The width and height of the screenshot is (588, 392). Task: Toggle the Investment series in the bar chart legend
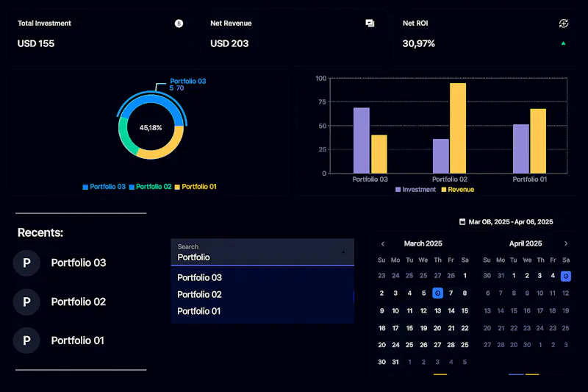[x=415, y=190]
